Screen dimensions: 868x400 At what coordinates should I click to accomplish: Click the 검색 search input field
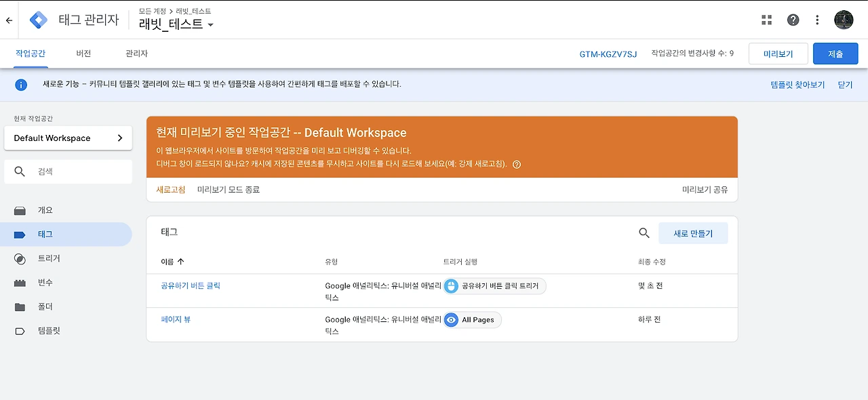tap(68, 172)
